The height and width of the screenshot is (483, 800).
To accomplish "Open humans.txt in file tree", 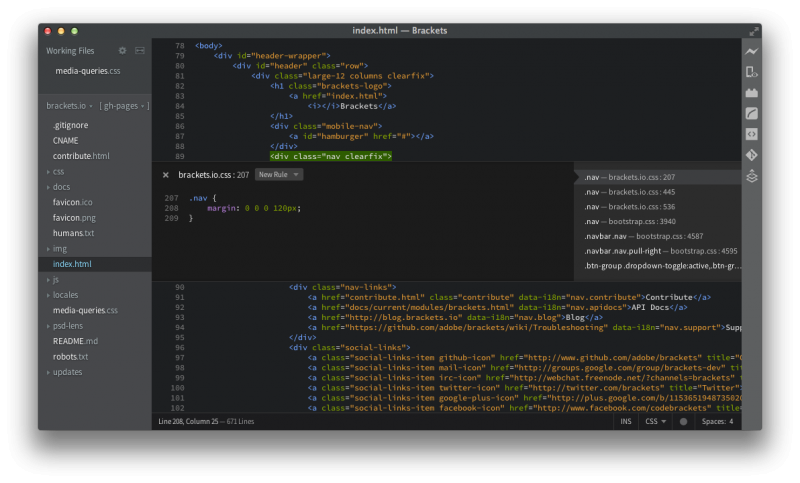I will 73,233.
